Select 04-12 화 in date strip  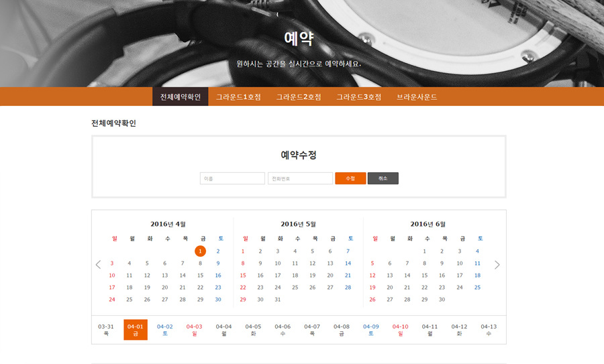click(x=459, y=330)
